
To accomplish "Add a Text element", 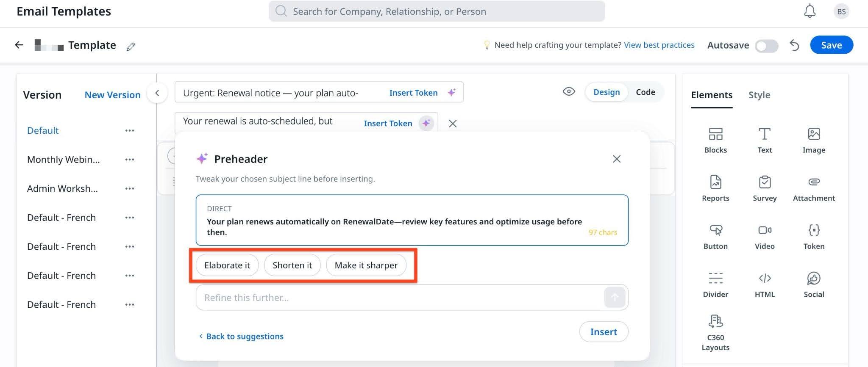I will click(x=765, y=141).
